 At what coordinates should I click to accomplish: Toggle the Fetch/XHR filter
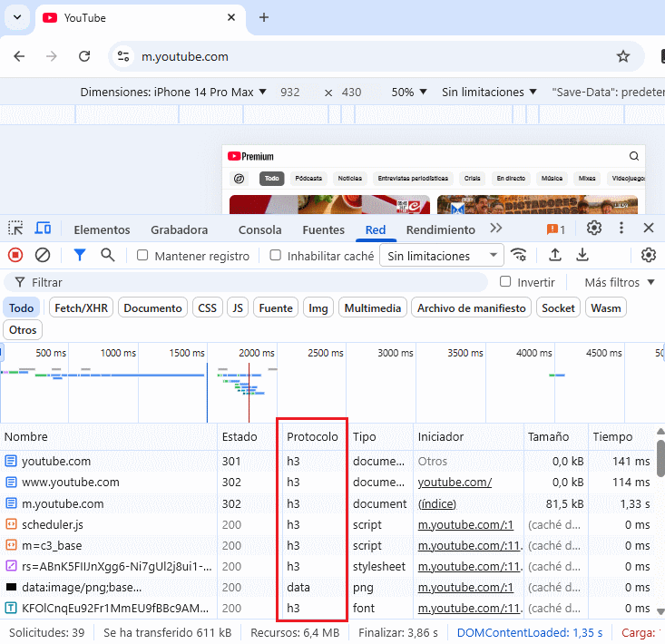[81, 307]
